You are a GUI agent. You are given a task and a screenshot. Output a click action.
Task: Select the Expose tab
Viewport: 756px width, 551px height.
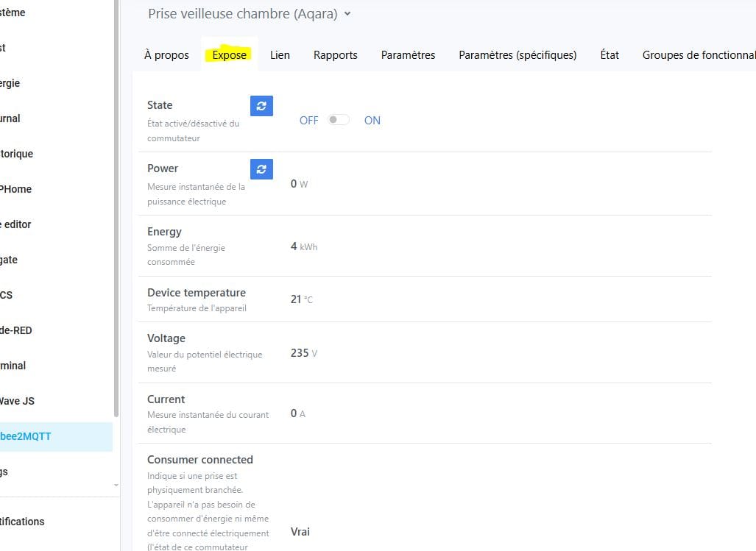pyautogui.click(x=230, y=55)
